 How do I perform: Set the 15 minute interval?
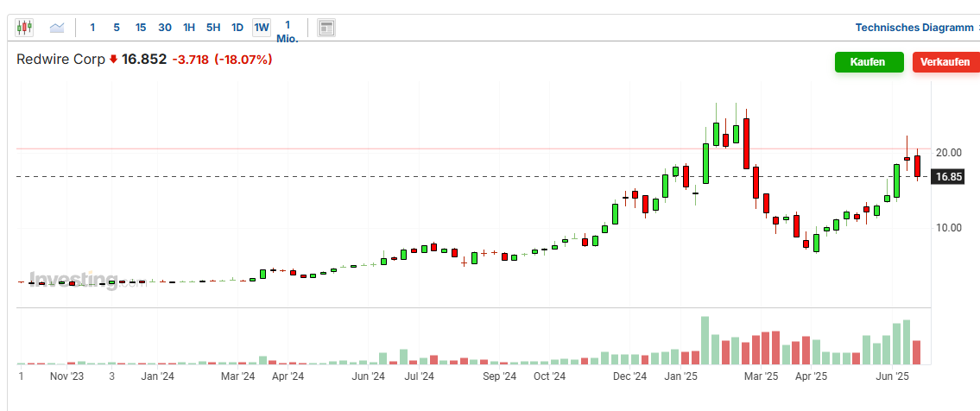point(141,28)
